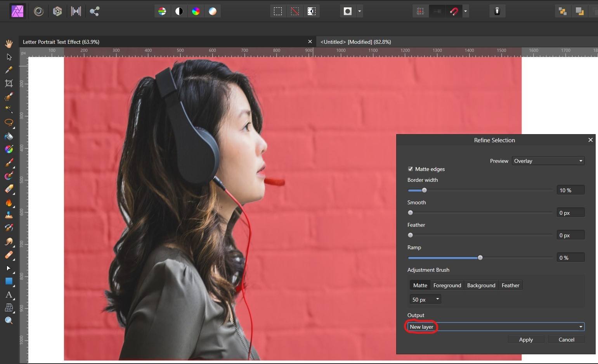Open the Preview dropdown showing Overlay
The height and width of the screenshot is (364, 598).
547,160
